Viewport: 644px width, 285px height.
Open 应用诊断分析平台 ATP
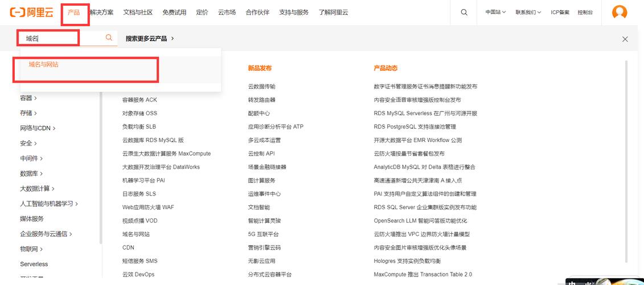tap(276, 127)
